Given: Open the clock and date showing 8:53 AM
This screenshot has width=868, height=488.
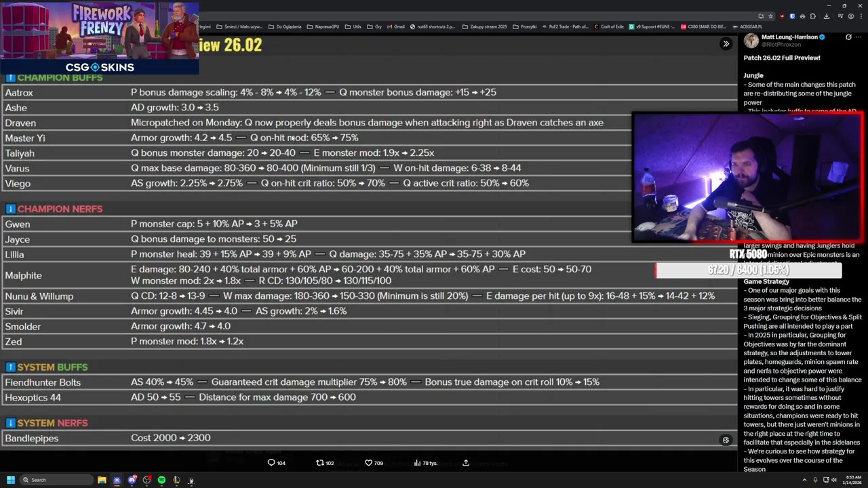Looking at the screenshot, I should pyautogui.click(x=853, y=480).
